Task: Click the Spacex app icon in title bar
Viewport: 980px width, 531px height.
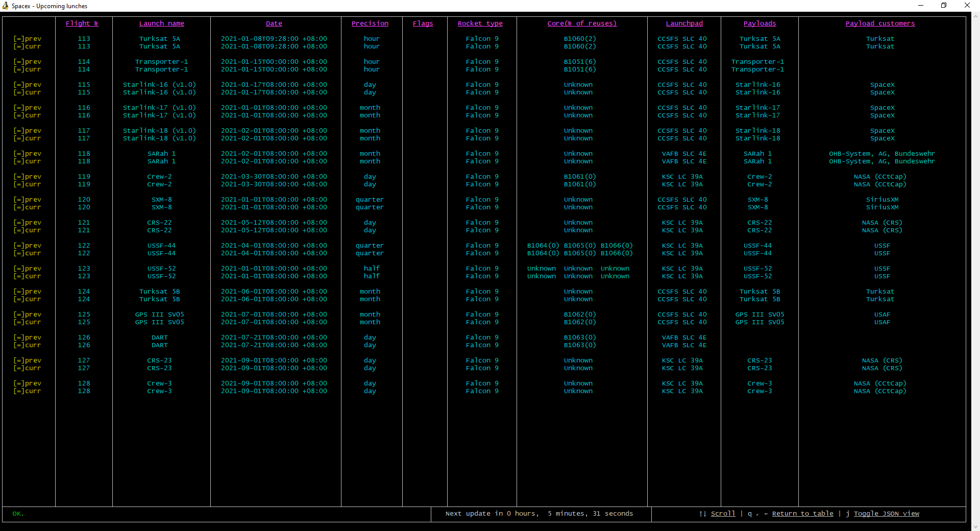Action: (x=6, y=6)
